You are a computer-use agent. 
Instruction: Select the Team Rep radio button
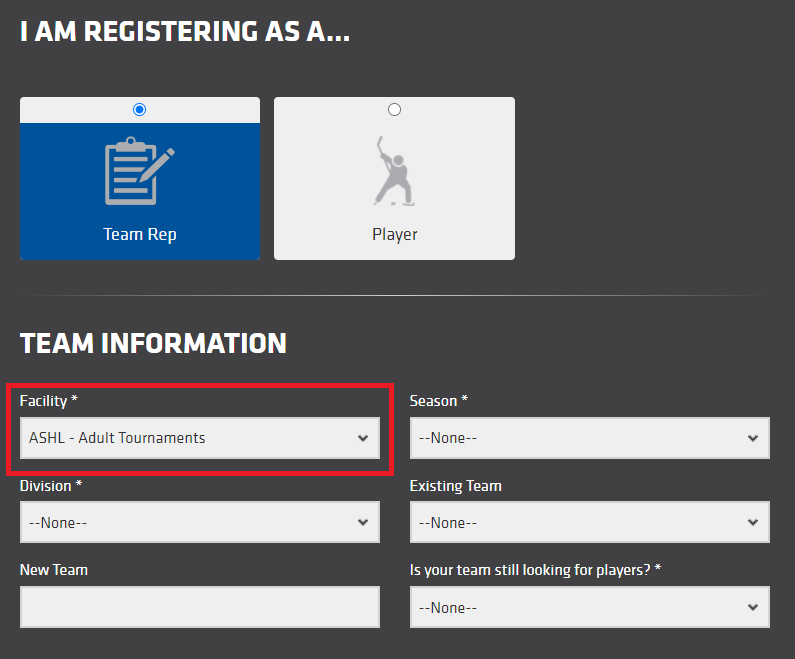(139, 109)
